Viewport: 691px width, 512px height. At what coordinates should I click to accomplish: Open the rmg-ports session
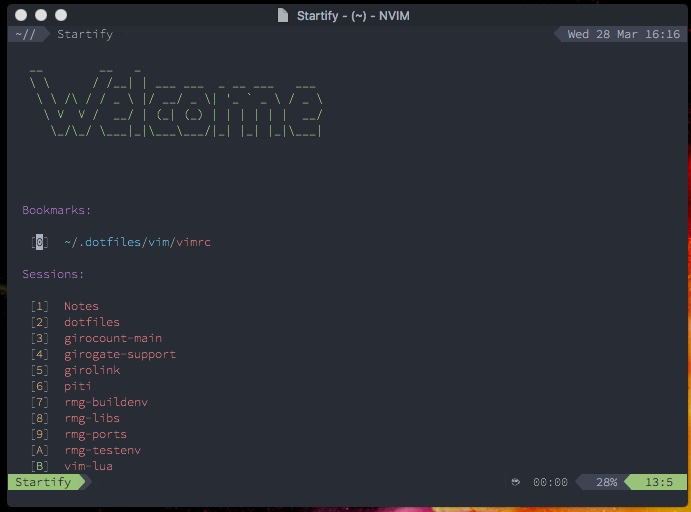tap(95, 434)
